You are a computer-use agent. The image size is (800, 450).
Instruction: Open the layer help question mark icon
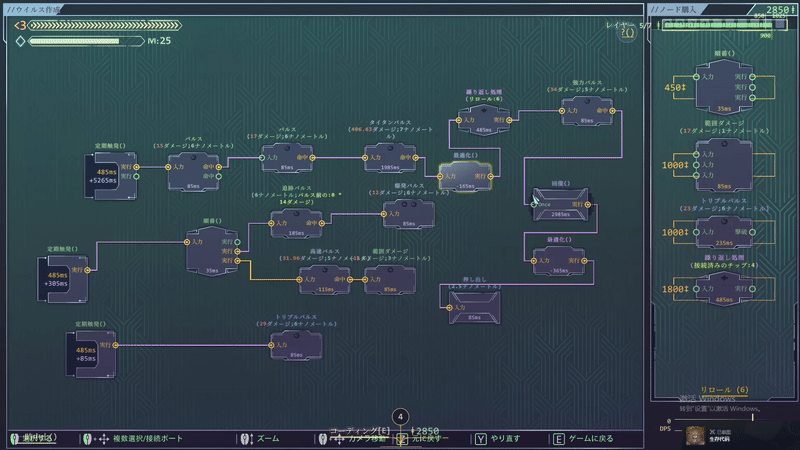[x=628, y=32]
